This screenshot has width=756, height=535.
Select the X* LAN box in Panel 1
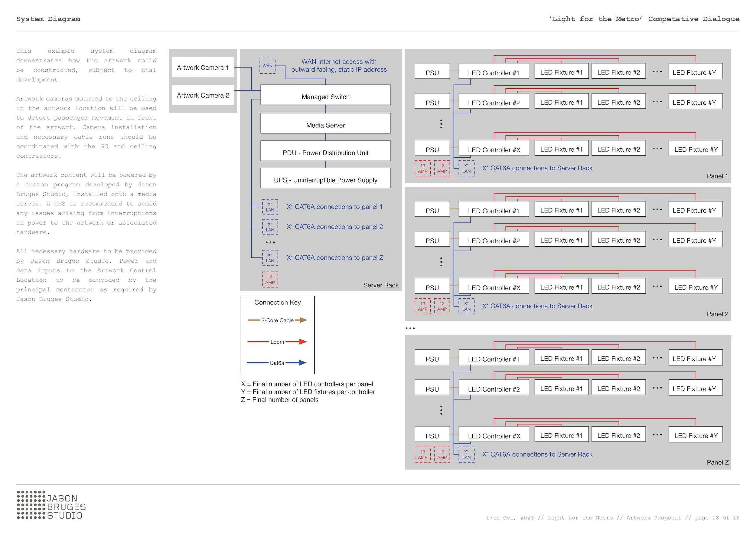(x=466, y=168)
